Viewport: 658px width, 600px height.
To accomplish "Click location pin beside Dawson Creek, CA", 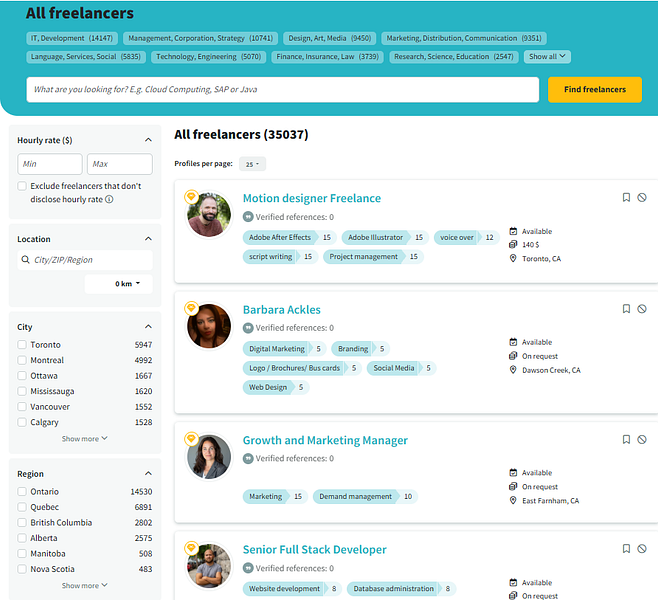I will [513, 370].
